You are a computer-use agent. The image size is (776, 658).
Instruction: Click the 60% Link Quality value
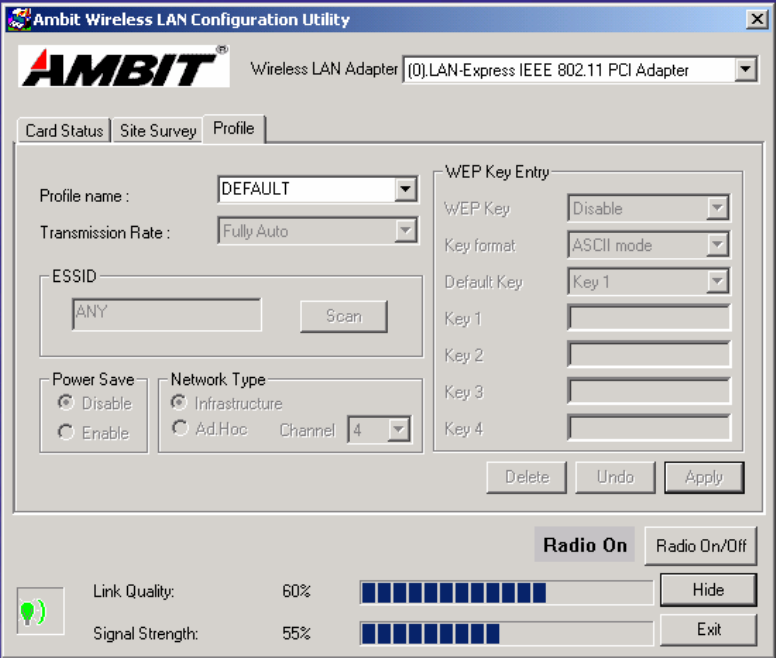click(x=296, y=591)
